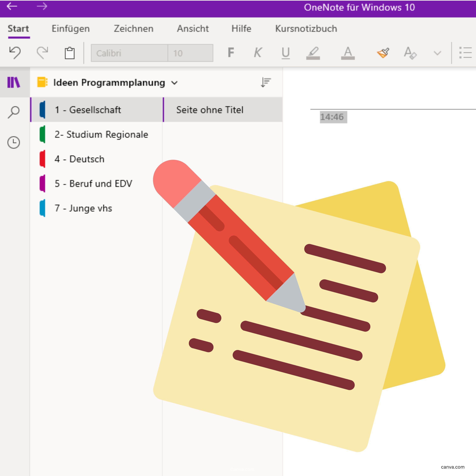476x476 pixels.
Task: Toggle underline formatting (U)
Action: 285,53
